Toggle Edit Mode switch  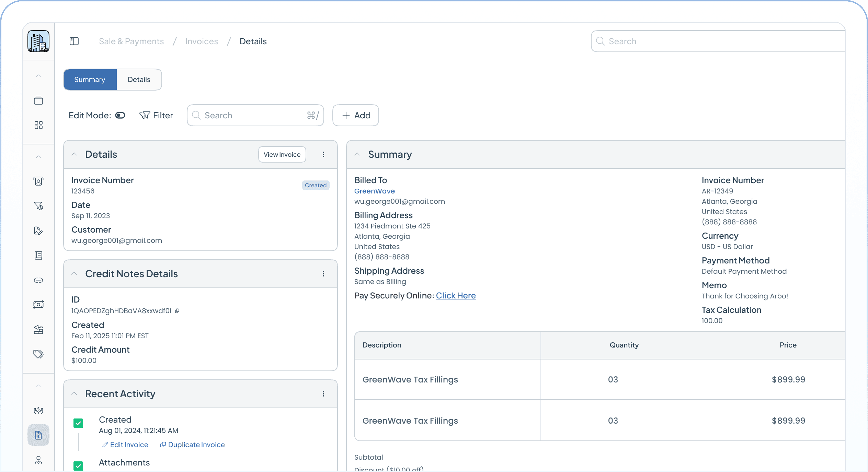120,115
